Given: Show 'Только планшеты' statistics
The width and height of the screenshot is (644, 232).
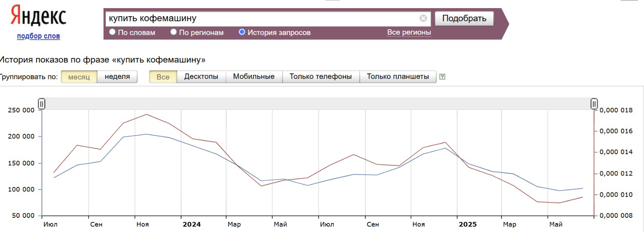Looking at the screenshot, I should click(398, 77).
